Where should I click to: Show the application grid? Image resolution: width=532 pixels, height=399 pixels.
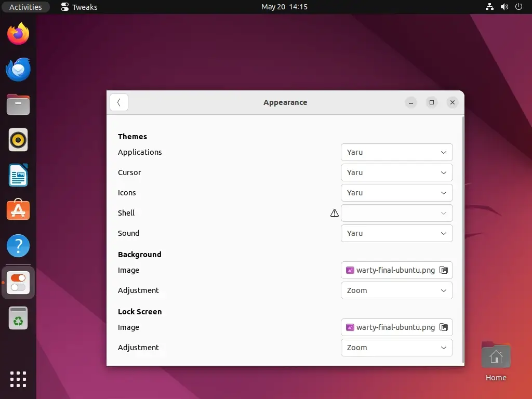[x=18, y=379]
